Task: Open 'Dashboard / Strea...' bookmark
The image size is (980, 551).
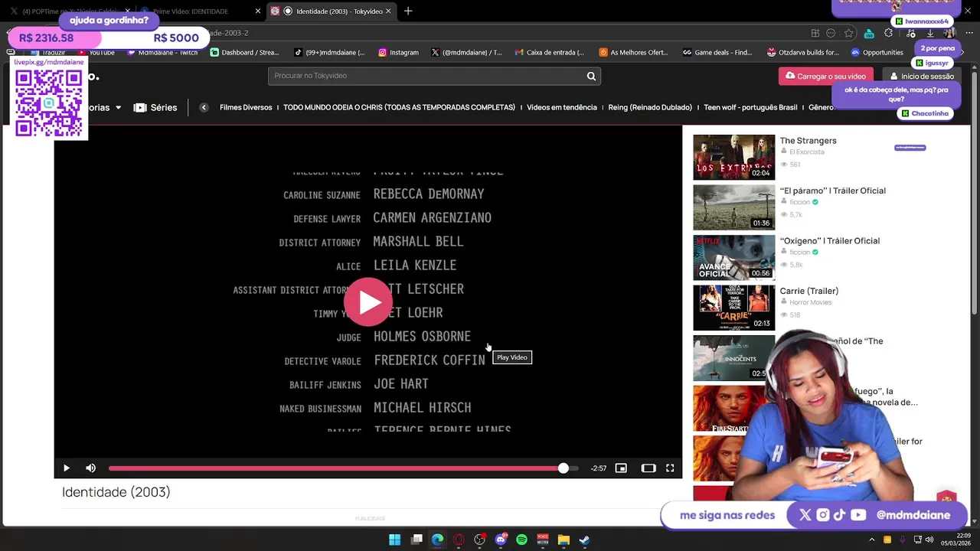Action: [244, 53]
